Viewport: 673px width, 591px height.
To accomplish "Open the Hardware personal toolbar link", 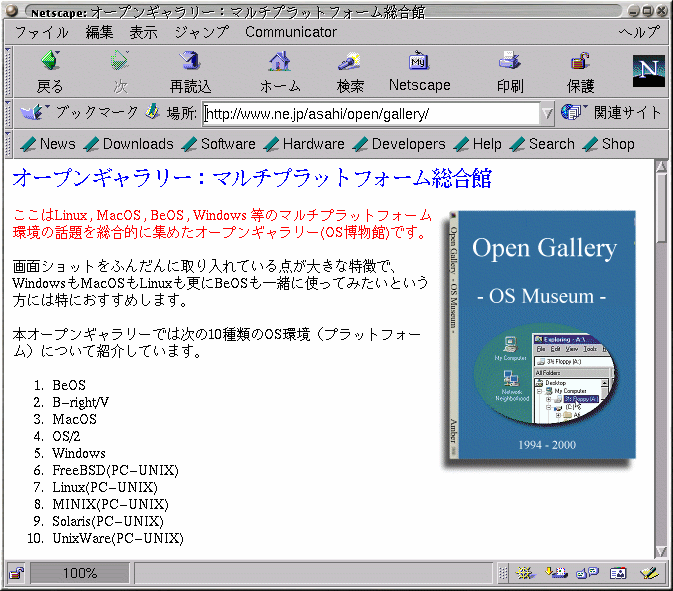I will (304, 144).
